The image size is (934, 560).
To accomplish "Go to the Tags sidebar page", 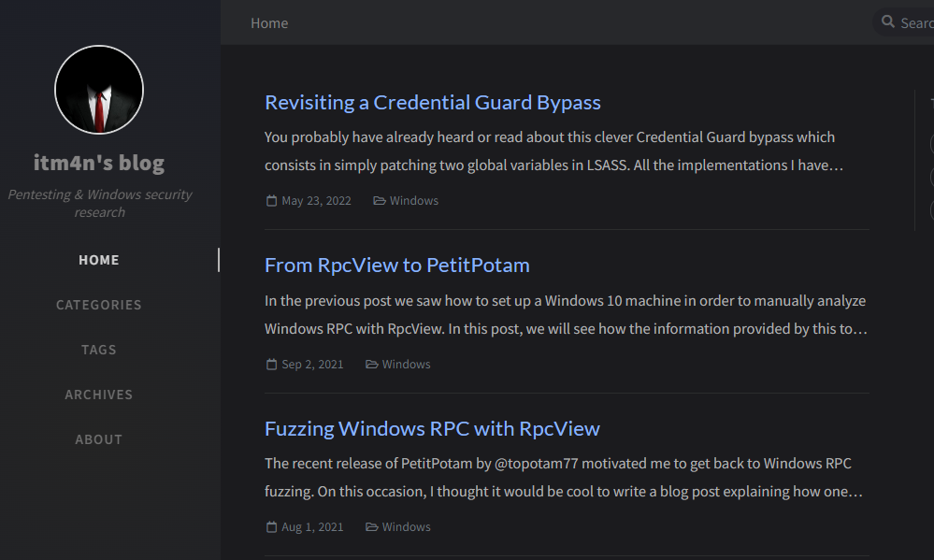I will [99, 350].
